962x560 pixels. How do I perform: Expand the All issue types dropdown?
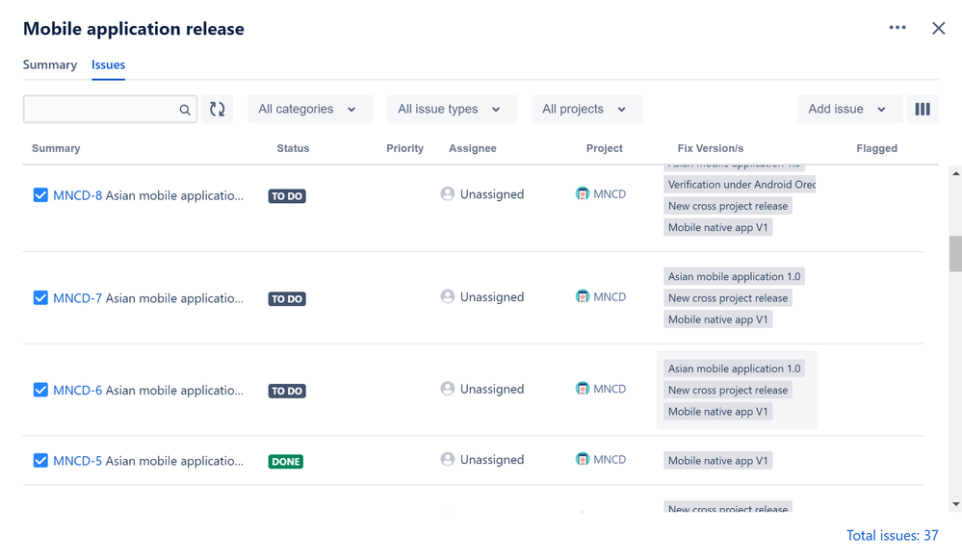point(452,109)
